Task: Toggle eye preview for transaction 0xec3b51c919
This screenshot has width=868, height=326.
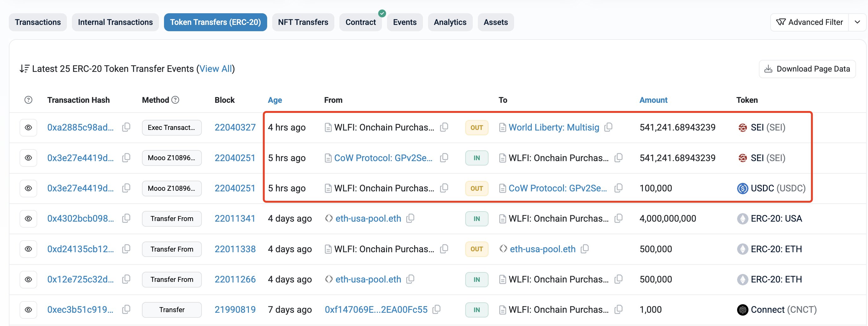Action: pyautogui.click(x=28, y=310)
